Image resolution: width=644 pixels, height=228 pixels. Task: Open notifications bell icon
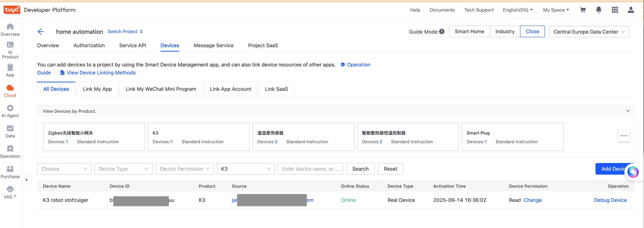[599, 10]
